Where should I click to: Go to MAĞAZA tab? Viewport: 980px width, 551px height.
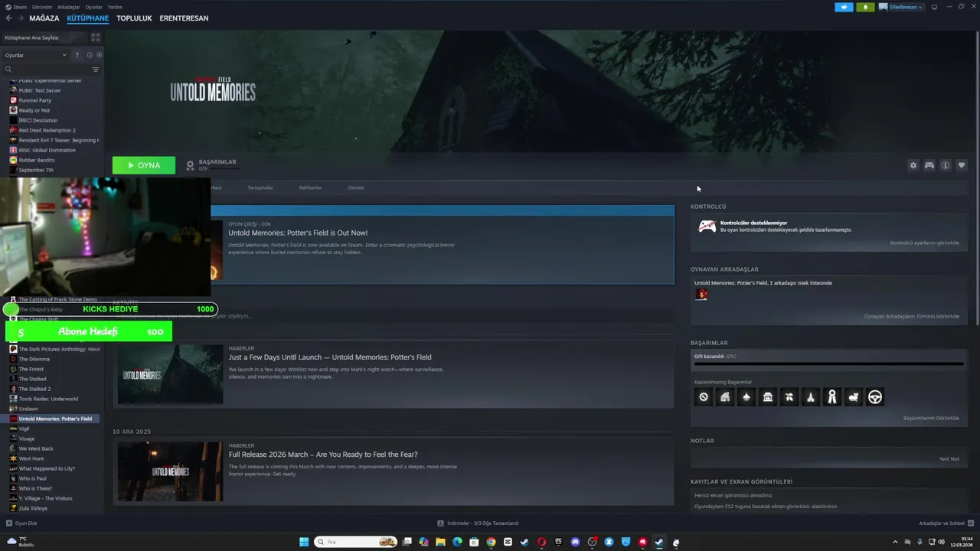(44, 18)
